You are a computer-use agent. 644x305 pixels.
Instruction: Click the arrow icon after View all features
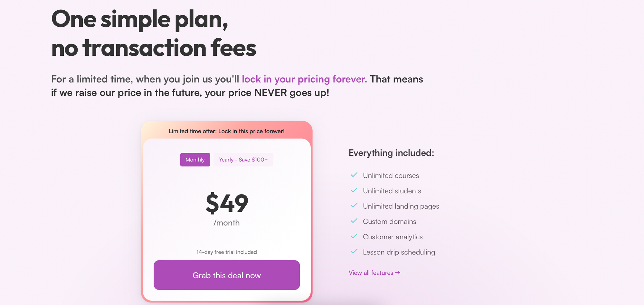[398, 272]
